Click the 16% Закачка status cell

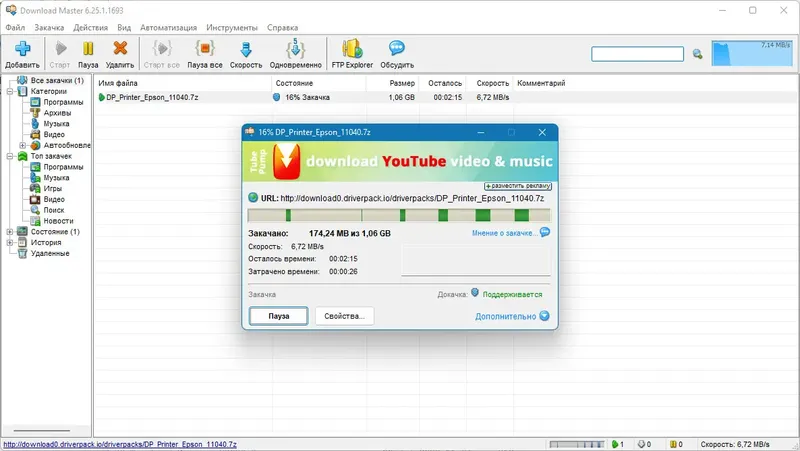pyautogui.click(x=307, y=97)
